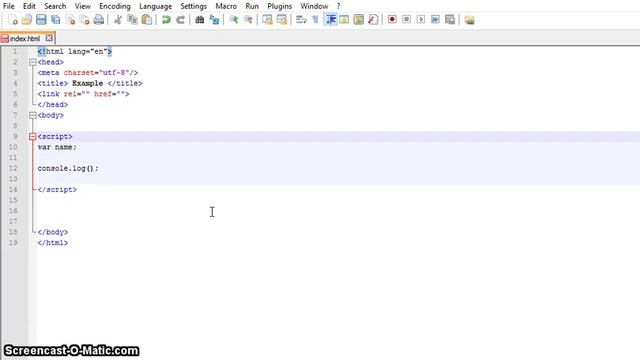Click the closing </script> tag
The image size is (640, 360).
coord(57,189)
